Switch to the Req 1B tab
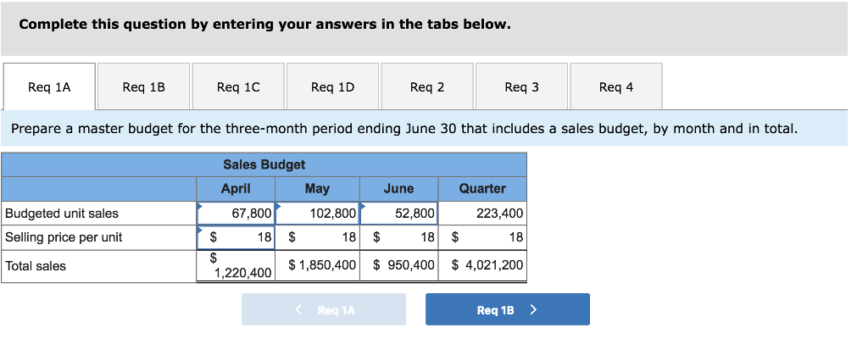The width and height of the screenshot is (868, 350). (x=143, y=86)
